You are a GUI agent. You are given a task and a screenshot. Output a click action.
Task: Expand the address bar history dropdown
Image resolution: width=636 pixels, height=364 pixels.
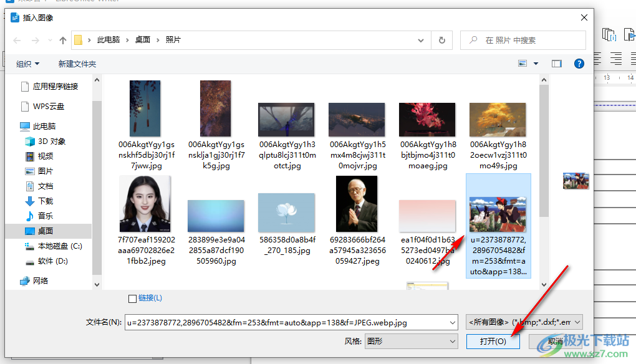click(x=421, y=40)
